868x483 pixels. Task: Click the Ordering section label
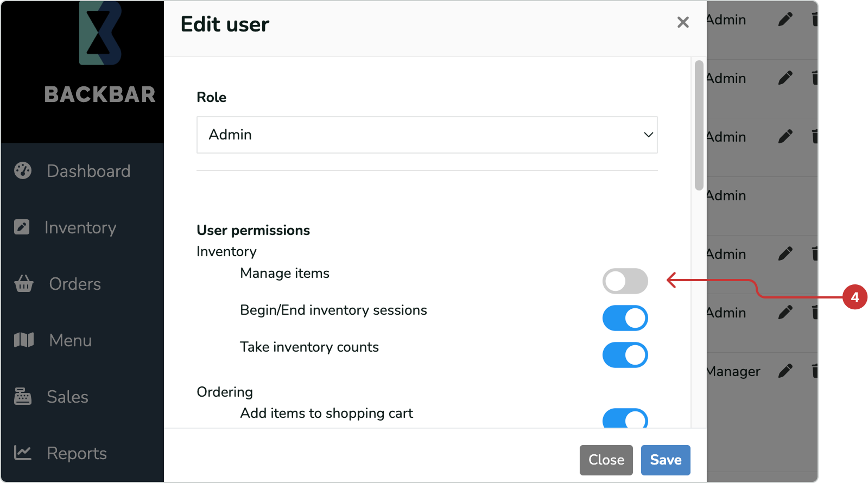(225, 392)
